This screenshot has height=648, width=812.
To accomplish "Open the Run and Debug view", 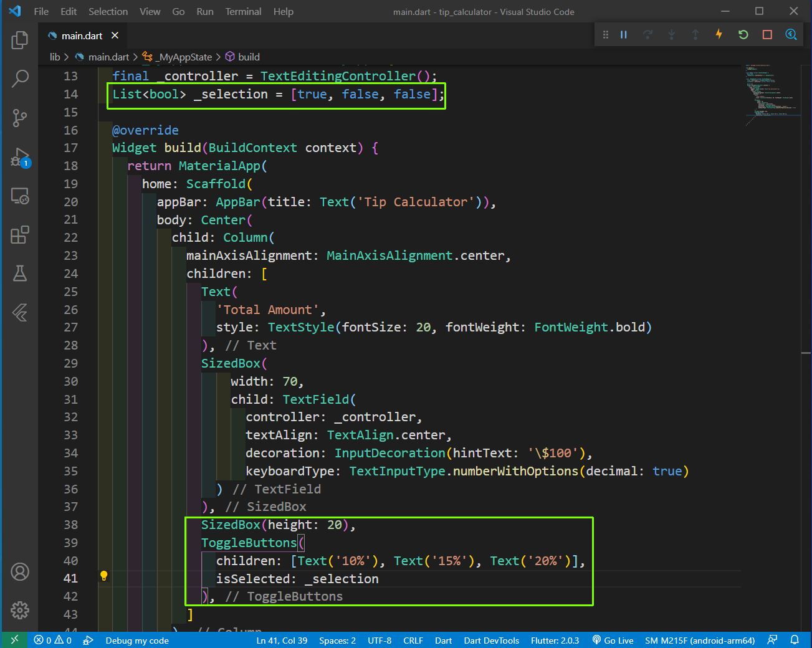I will click(20, 157).
